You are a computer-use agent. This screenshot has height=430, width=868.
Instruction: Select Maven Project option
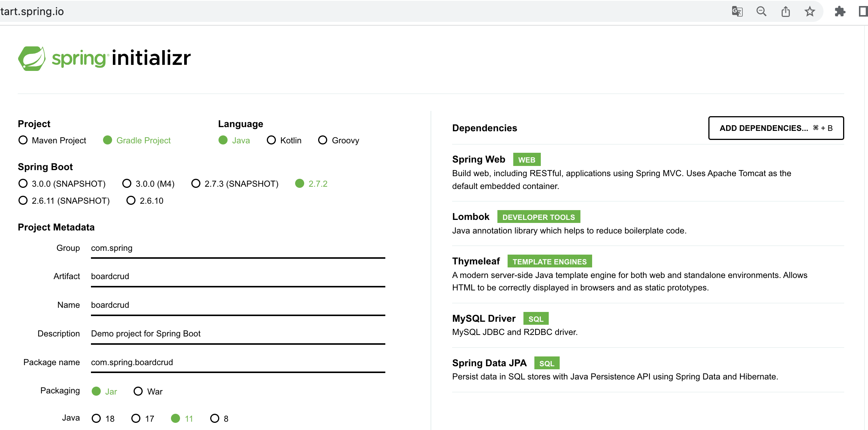(52, 140)
